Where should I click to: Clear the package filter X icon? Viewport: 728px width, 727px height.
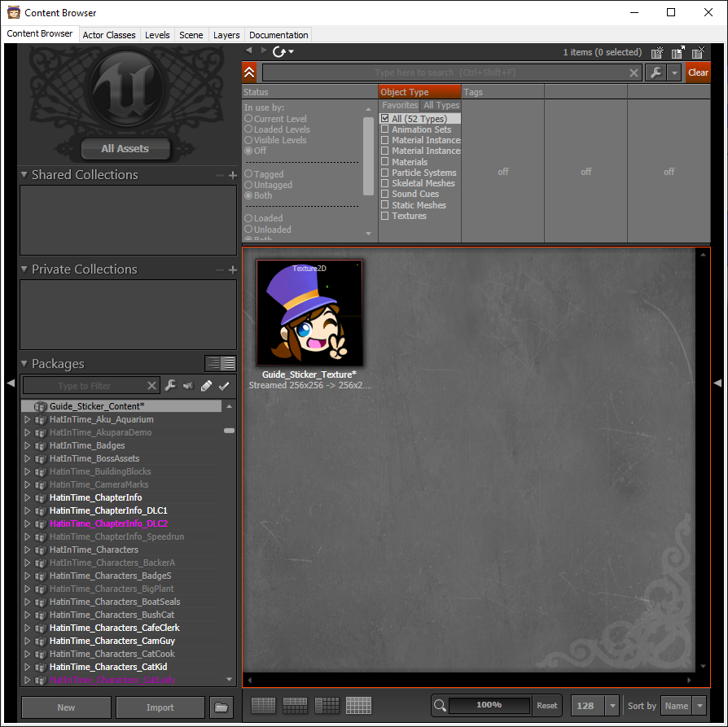click(151, 386)
